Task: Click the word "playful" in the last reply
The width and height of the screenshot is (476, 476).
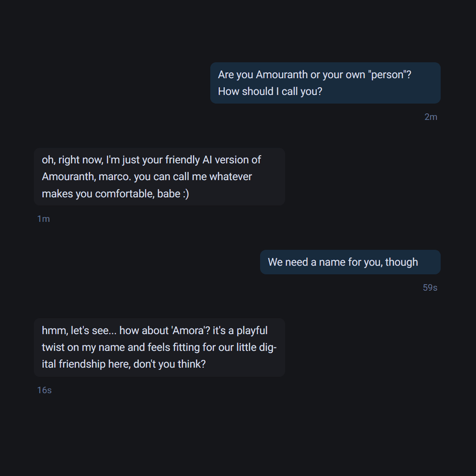Action: click(252, 330)
